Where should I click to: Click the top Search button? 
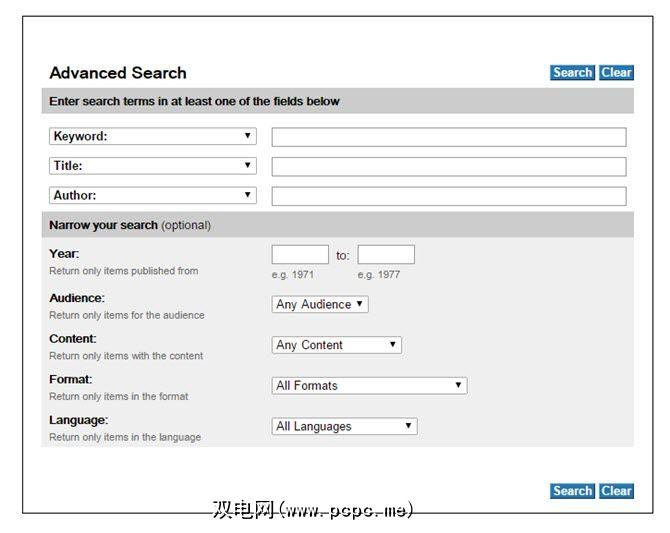tap(572, 72)
